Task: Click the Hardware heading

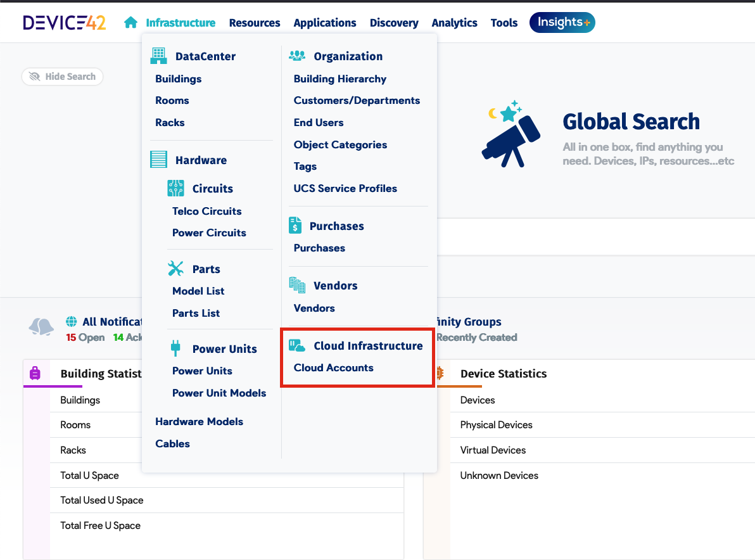Action: pyautogui.click(x=201, y=160)
